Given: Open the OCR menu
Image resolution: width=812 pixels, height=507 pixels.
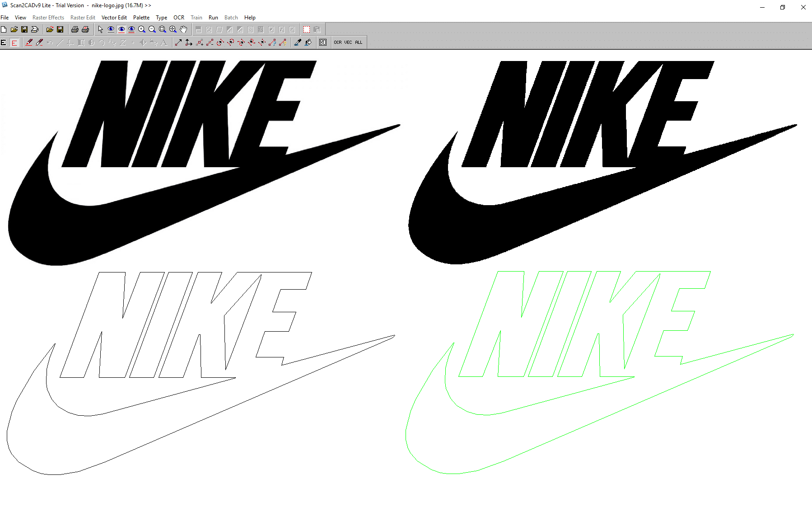Looking at the screenshot, I should point(179,17).
